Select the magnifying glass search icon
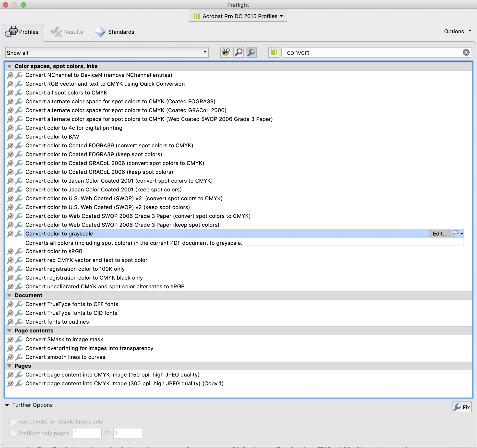The width and height of the screenshot is (477, 448). click(x=238, y=52)
